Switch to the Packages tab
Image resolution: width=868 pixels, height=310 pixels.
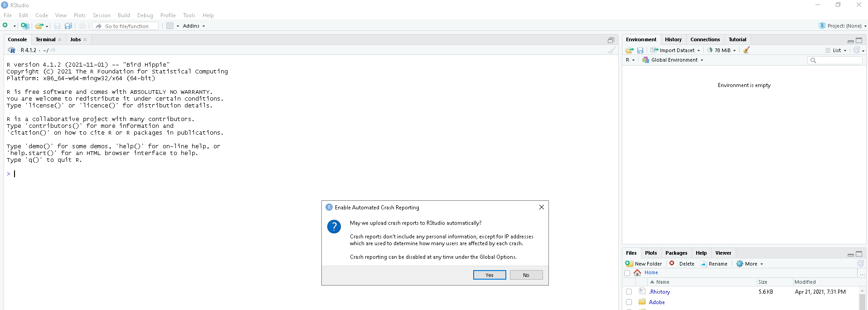coord(676,253)
